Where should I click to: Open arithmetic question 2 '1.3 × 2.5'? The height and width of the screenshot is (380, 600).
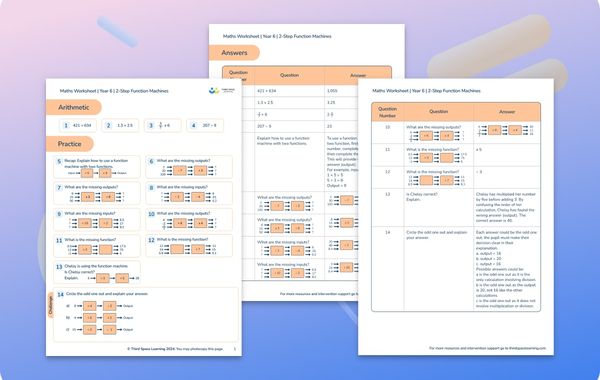click(121, 126)
